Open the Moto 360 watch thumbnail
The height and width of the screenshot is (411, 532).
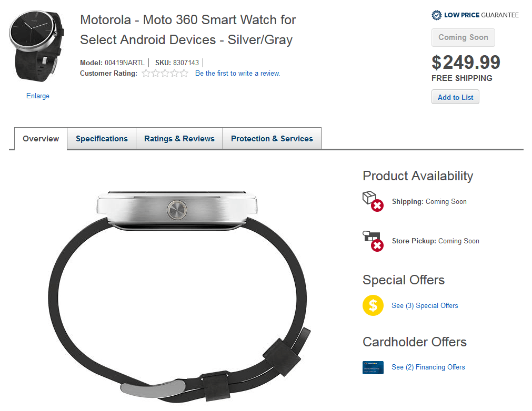pos(37,46)
